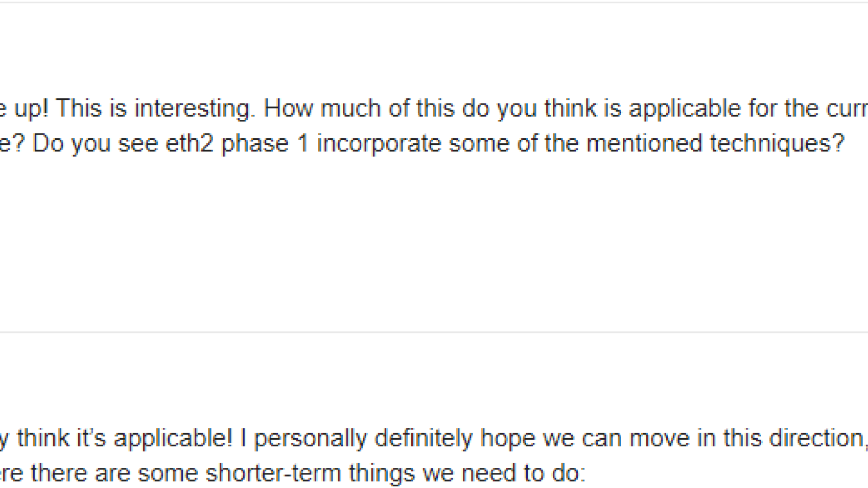Viewport: 868px width, 488px height.
Task: Click the word "interesting" in first reply
Action: tap(194, 109)
